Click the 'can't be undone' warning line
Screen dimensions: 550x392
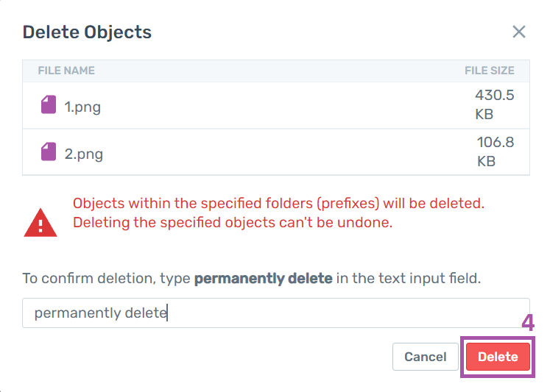[x=233, y=222]
